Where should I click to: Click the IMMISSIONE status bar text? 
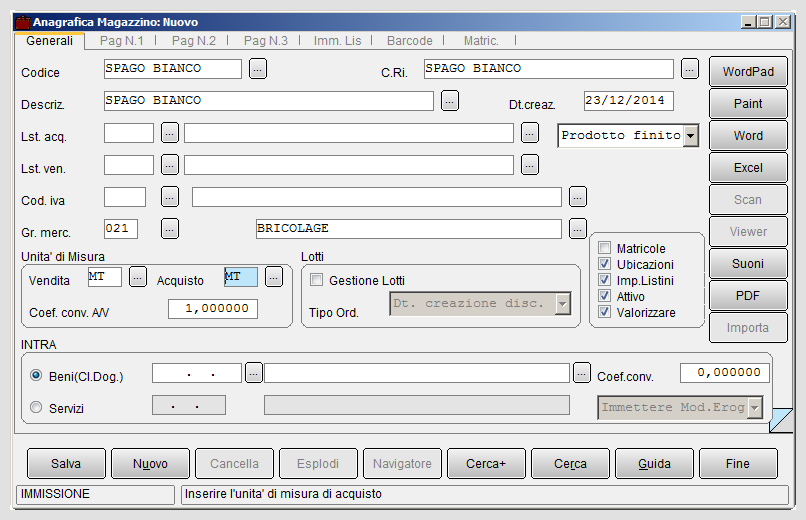pyautogui.click(x=56, y=494)
